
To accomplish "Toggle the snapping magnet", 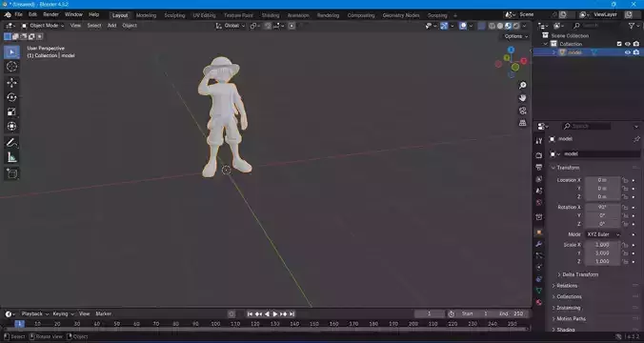I will click(x=268, y=26).
